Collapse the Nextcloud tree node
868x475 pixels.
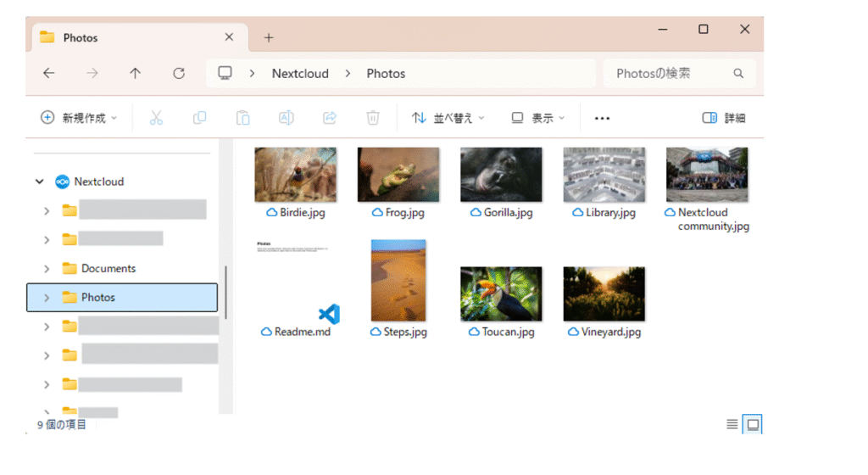click(x=39, y=182)
